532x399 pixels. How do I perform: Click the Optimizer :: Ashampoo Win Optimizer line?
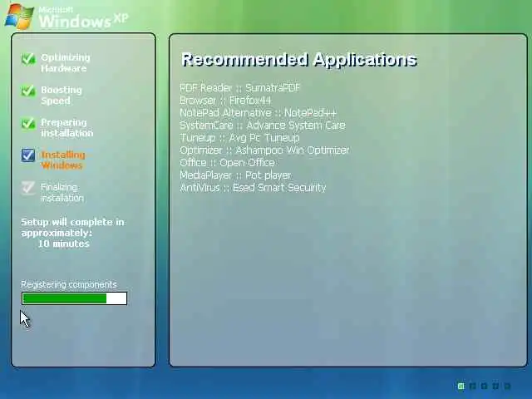(x=264, y=150)
